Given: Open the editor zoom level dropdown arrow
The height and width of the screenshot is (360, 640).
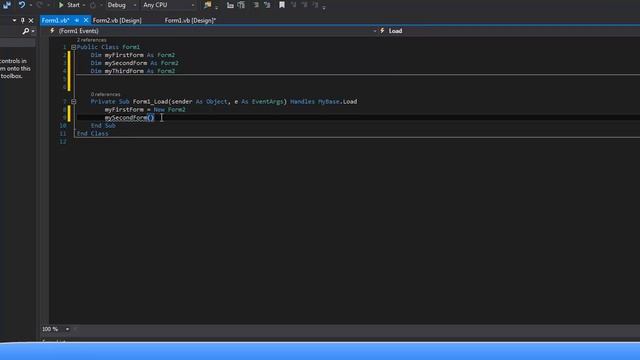Looking at the screenshot, I should (67, 329).
